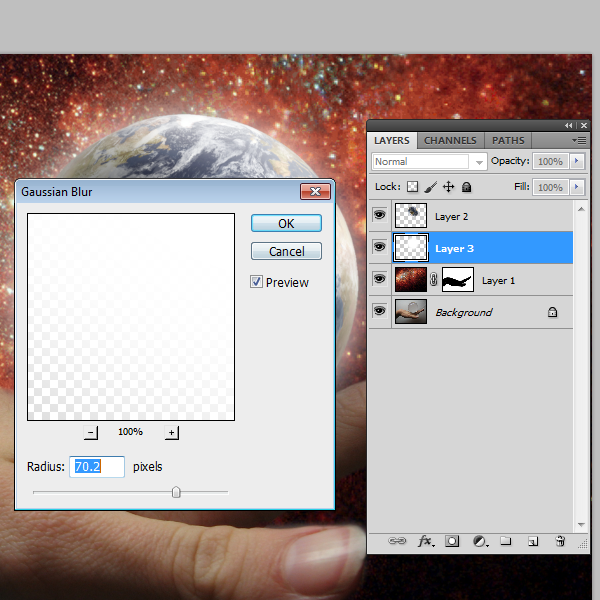
Task: Open the Opacity slider arrow
Action: (x=577, y=161)
